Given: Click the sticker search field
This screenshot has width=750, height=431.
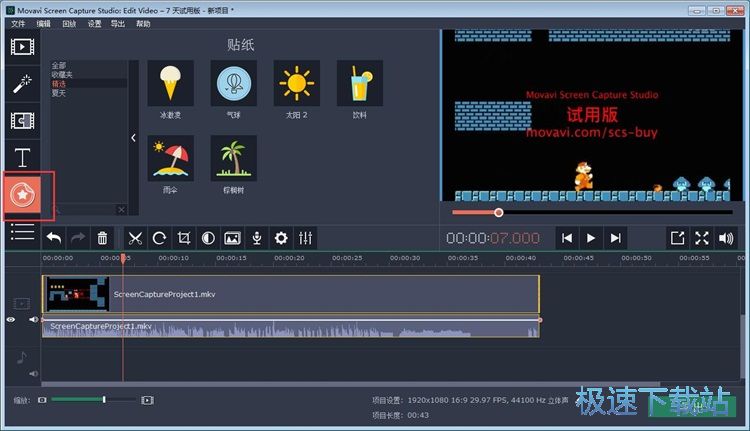Looking at the screenshot, I should [84, 210].
